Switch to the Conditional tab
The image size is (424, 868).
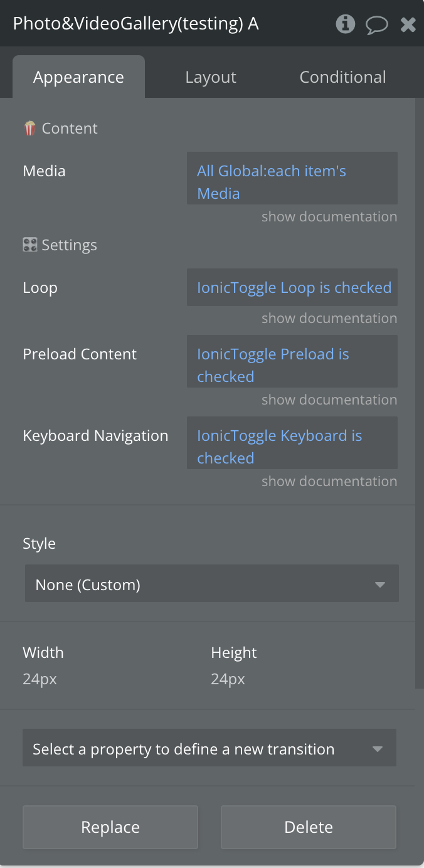342,77
